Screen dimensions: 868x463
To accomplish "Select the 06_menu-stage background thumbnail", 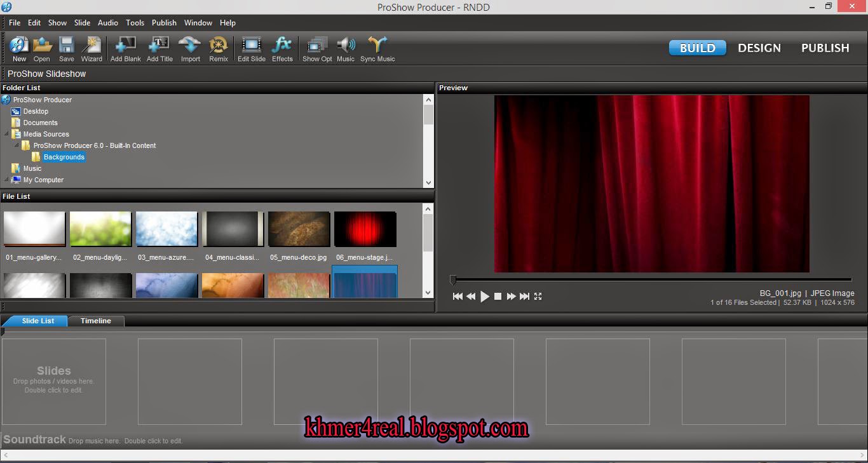I will (365, 229).
